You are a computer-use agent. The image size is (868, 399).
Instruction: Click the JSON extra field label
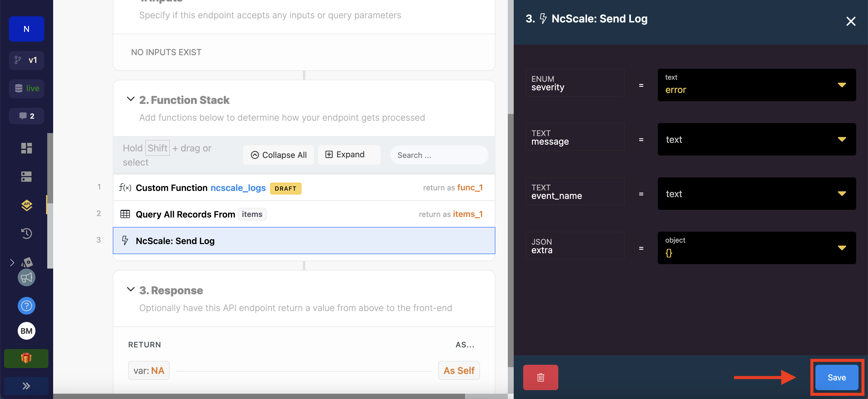click(x=575, y=246)
